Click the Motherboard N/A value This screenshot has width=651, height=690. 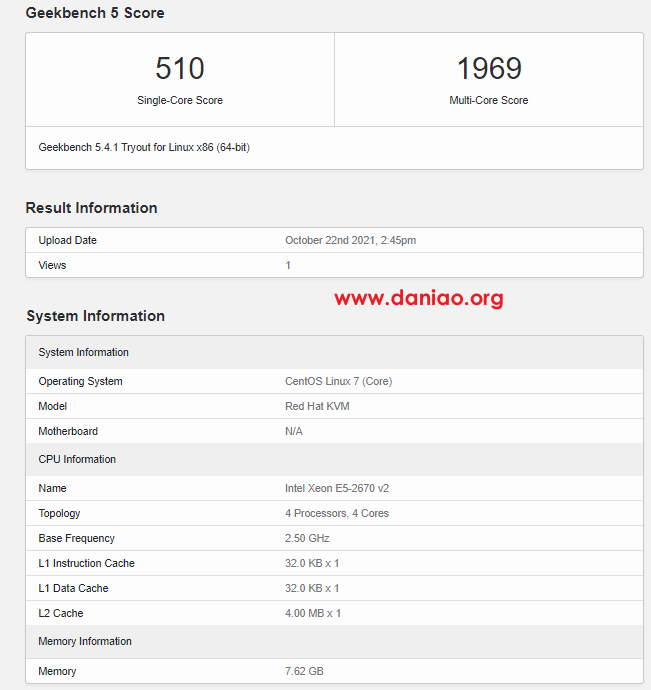click(294, 431)
